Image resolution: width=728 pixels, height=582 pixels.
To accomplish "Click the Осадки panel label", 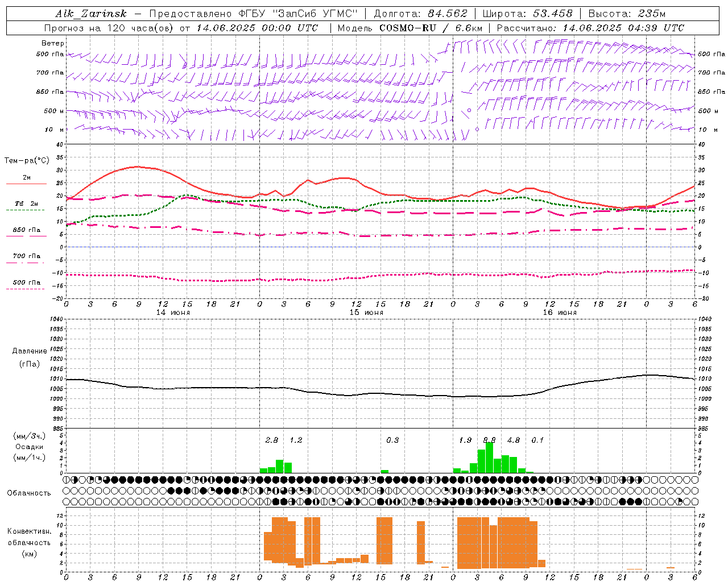I will click(x=30, y=447).
